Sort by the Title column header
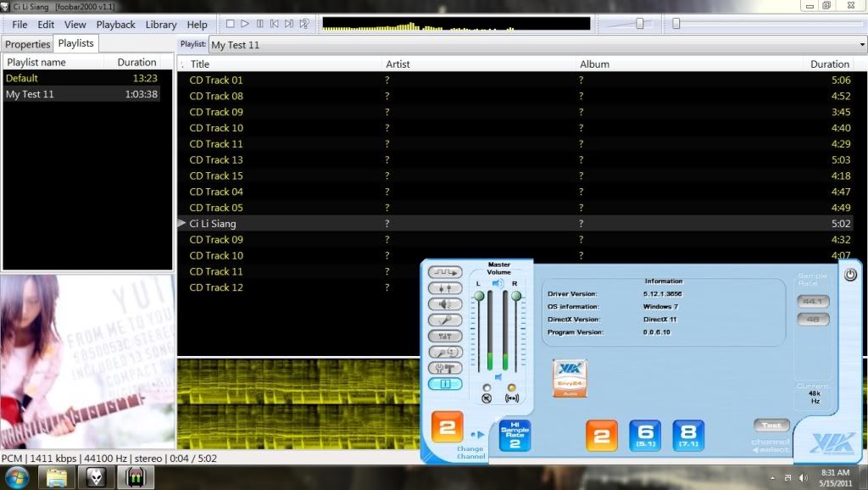Screen dimensions: 868x490 point(200,64)
